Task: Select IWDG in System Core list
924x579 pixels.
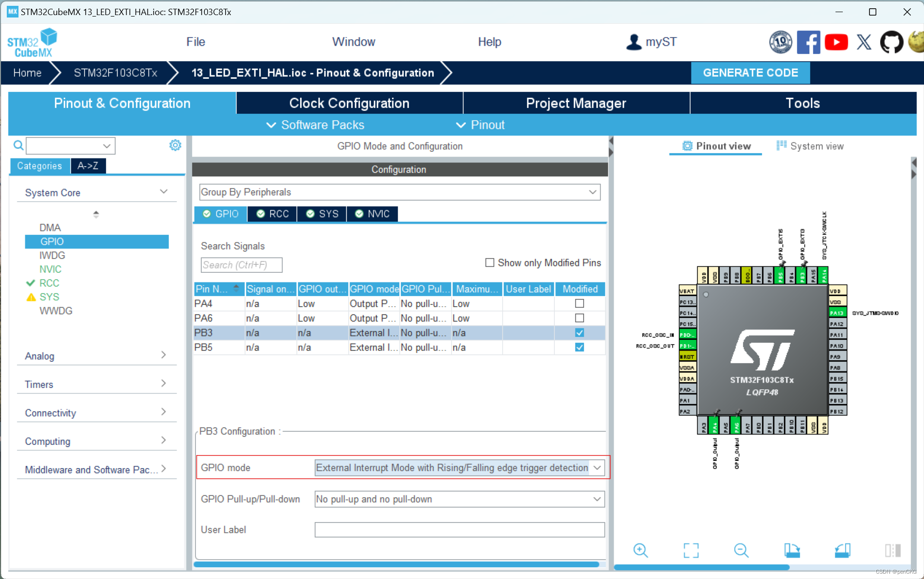Action: click(52, 255)
